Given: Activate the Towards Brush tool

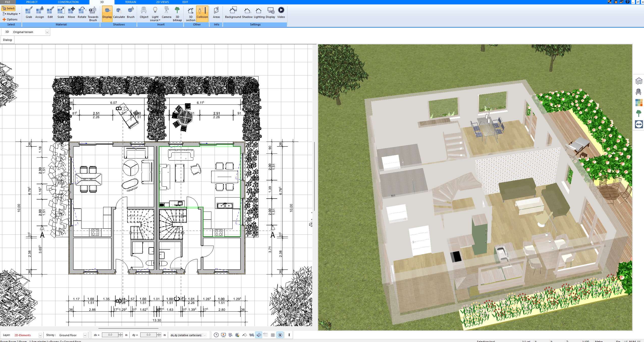Looking at the screenshot, I should click(x=93, y=14).
